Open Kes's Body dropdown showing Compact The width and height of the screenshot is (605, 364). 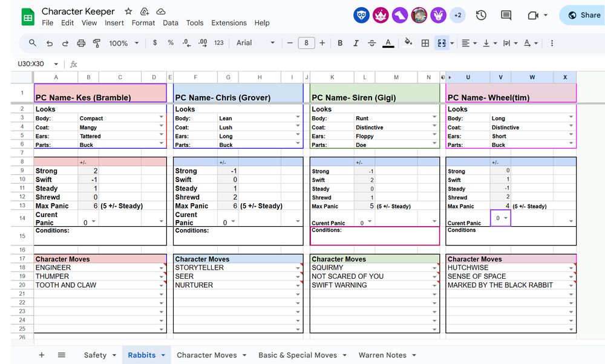pyautogui.click(x=161, y=118)
